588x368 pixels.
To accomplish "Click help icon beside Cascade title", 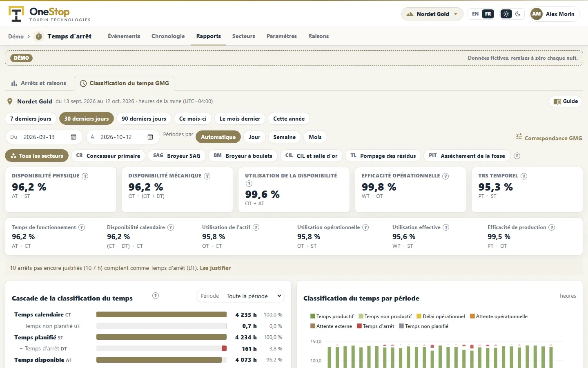I will point(156,296).
